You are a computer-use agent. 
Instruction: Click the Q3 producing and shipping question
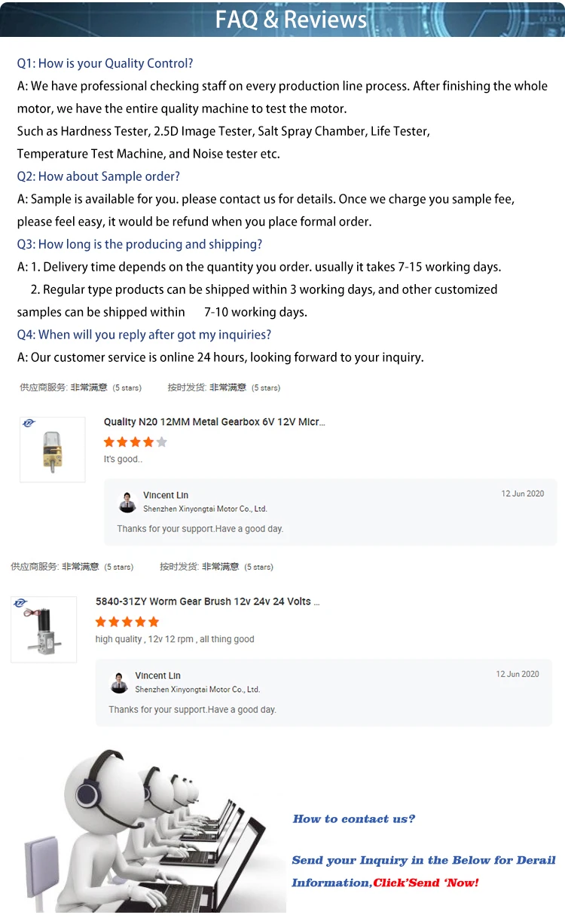139,244
